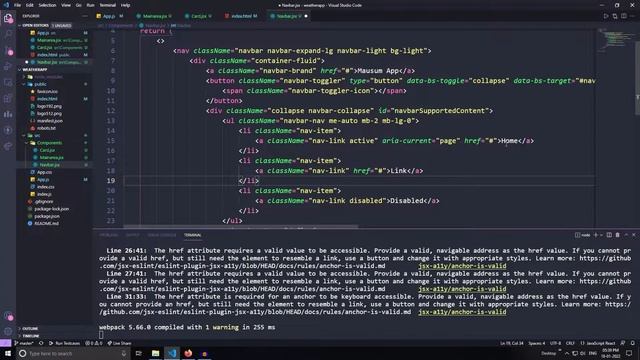Open the File menu

tap(18, 5)
